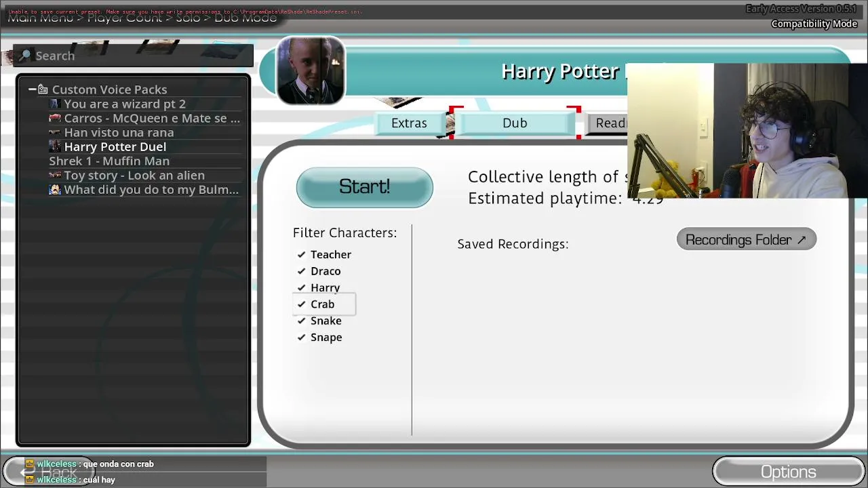The height and width of the screenshot is (488, 868).
Task: Pick the Shrek 1 - Muffin Man pack
Action: [x=109, y=161]
